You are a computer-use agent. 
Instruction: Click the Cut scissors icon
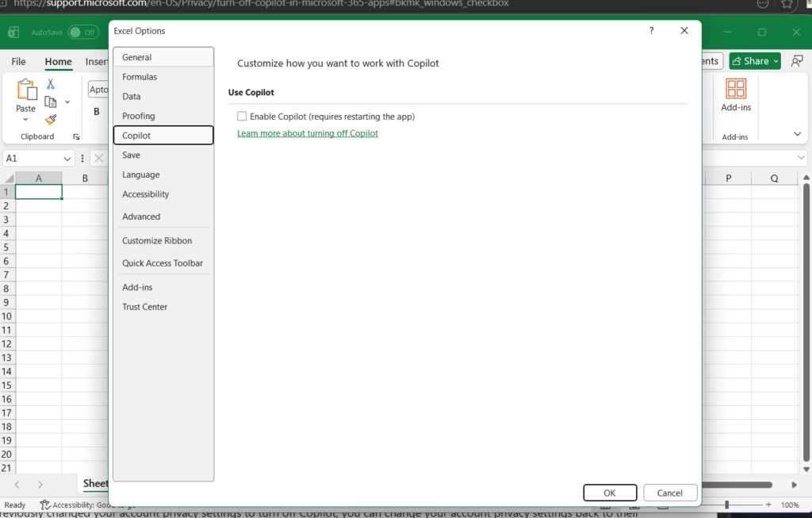(x=50, y=83)
